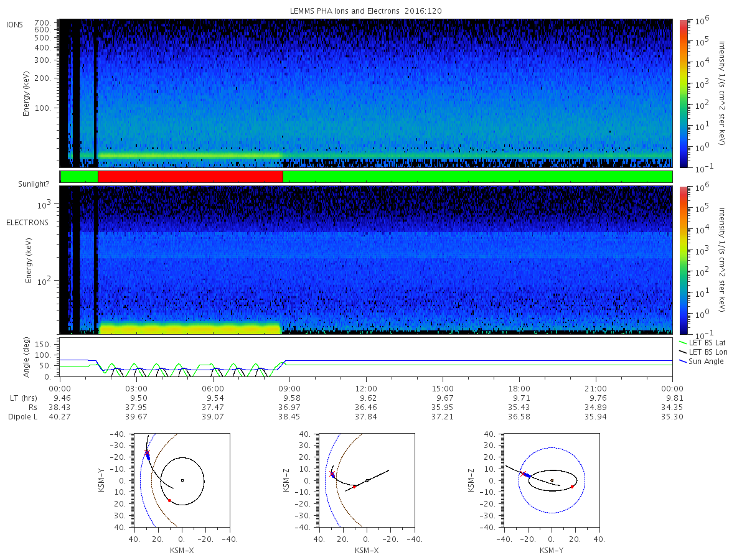Select the Dipole L value 37.84
This screenshot has width=747, height=560.
[x=365, y=417]
